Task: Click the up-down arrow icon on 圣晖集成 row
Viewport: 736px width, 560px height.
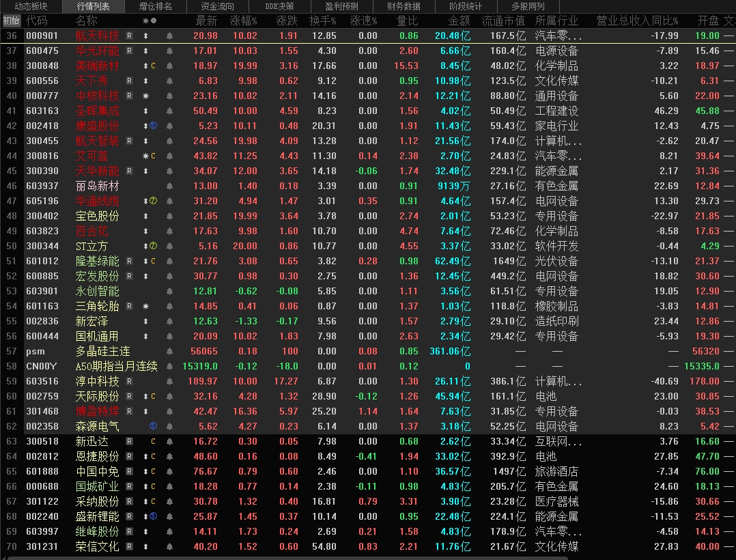Action: tap(145, 111)
